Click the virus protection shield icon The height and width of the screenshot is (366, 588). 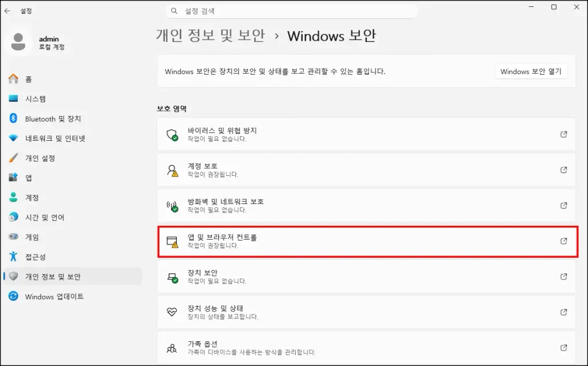(172, 135)
